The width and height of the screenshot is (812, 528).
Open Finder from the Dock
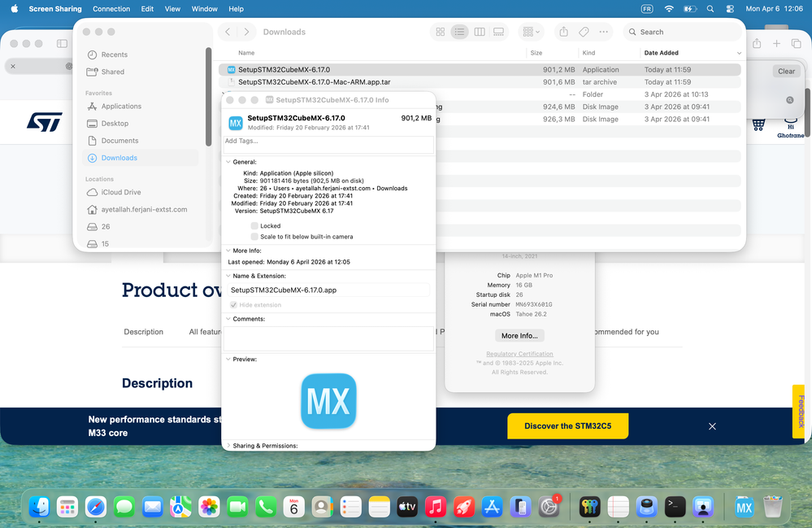39,507
